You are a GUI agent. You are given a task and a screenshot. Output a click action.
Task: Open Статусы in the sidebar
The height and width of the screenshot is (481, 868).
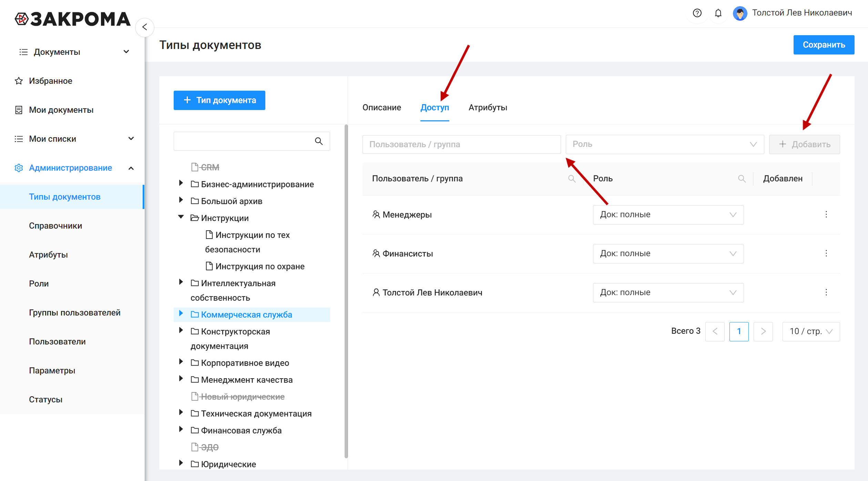click(45, 400)
